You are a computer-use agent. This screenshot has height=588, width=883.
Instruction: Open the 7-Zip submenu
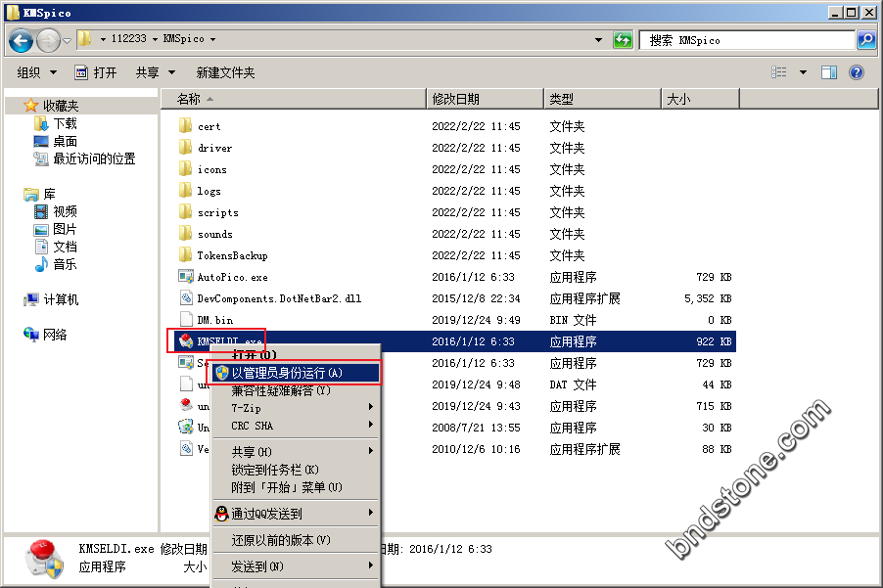pyautogui.click(x=296, y=408)
